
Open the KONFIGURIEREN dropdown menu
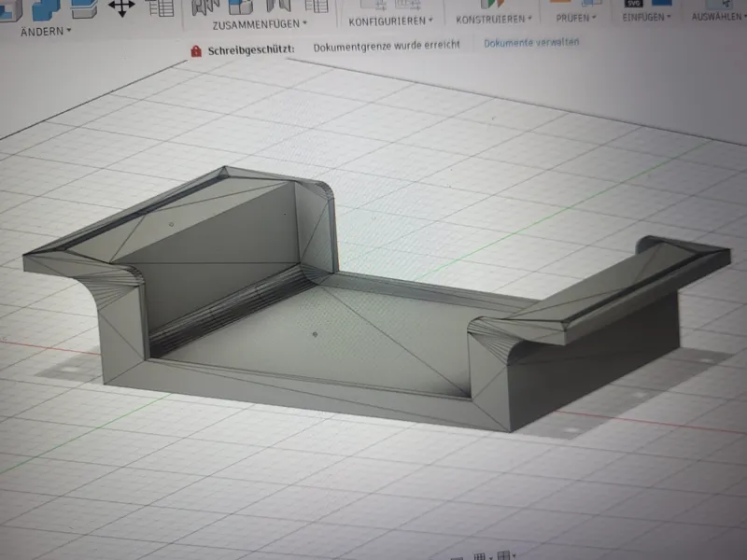coord(390,21)
